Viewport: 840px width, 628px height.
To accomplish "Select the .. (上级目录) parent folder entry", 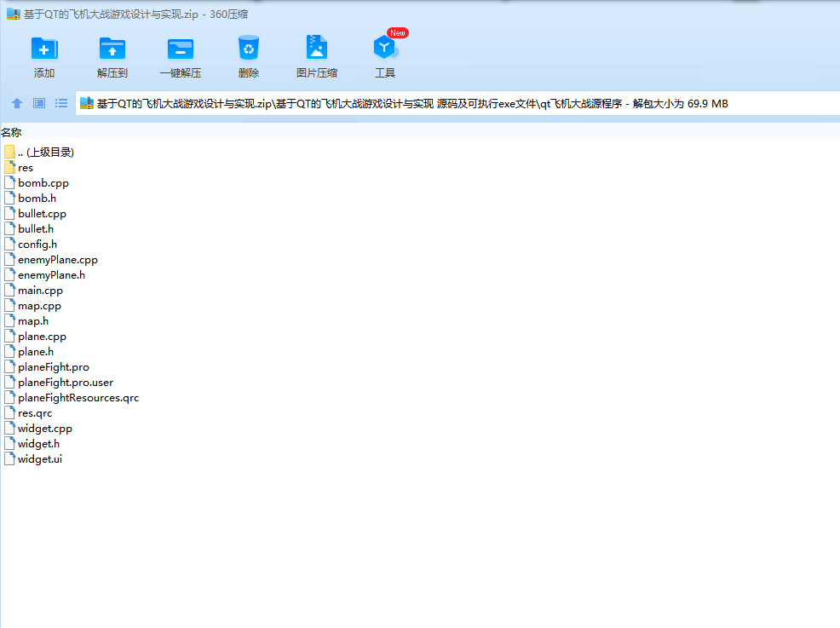I will click(45, 153).
